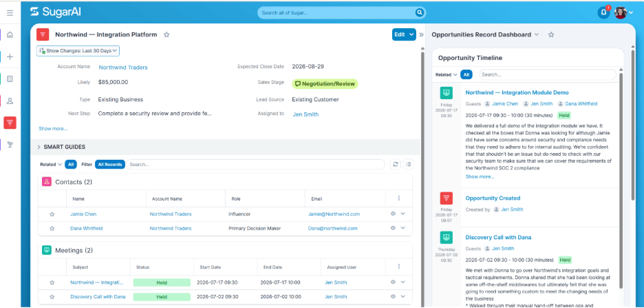Image resolution: width=644 pixels, height=308 pixels.
Task: Open assigned user Jen Smith link
Action: coord(305,114)
